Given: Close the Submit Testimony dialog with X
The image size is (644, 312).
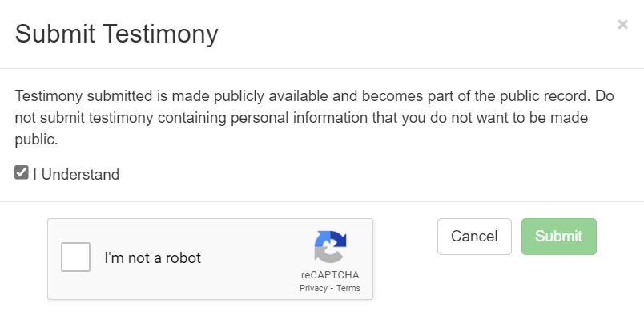Looking at the screenshot, I should [622, 25].
